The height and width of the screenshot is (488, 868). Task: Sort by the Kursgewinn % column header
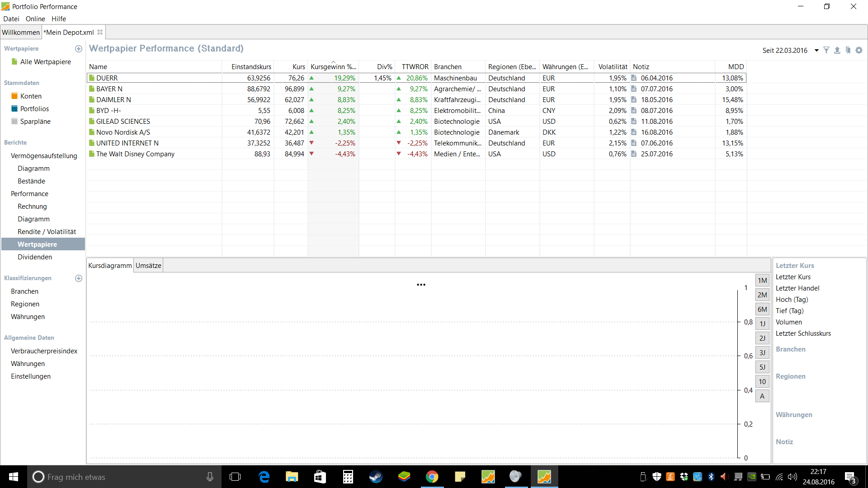[x=333, y=67]
